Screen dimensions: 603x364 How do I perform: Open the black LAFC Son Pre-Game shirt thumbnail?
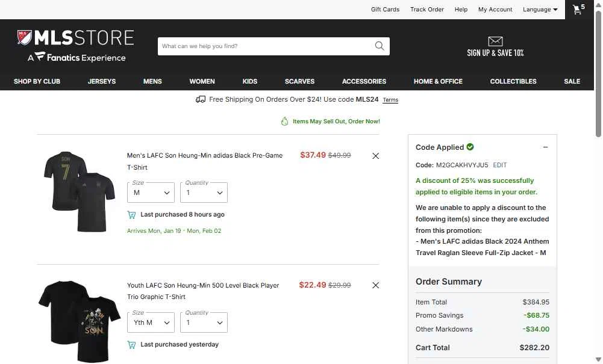pos(79,192)
